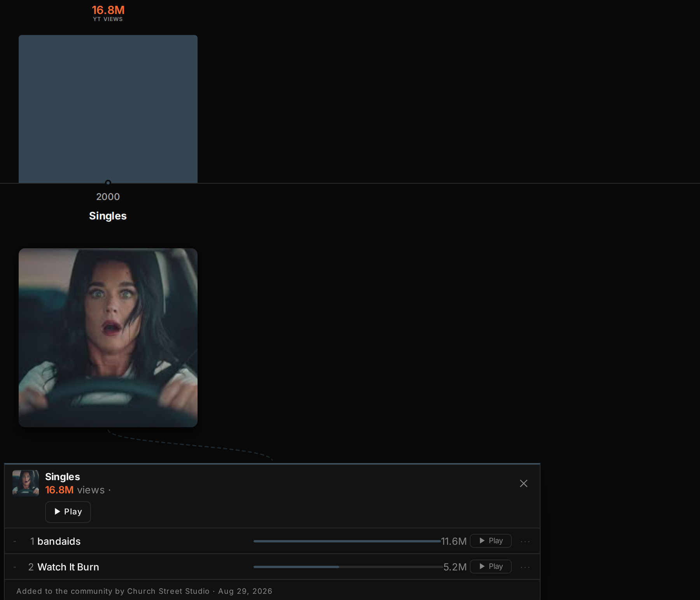Click the 16.8M views bar in chart
Screen dimensions: 700x600
[108, 109]
